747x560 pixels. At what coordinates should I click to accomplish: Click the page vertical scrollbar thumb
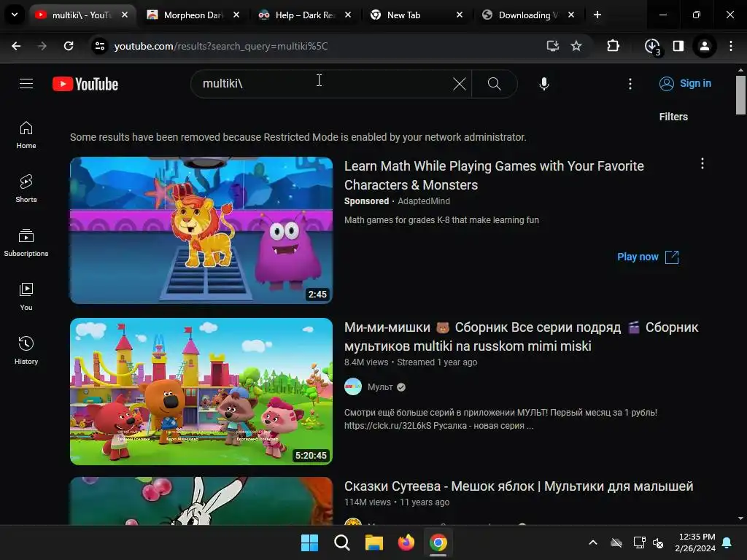point(740,96)
